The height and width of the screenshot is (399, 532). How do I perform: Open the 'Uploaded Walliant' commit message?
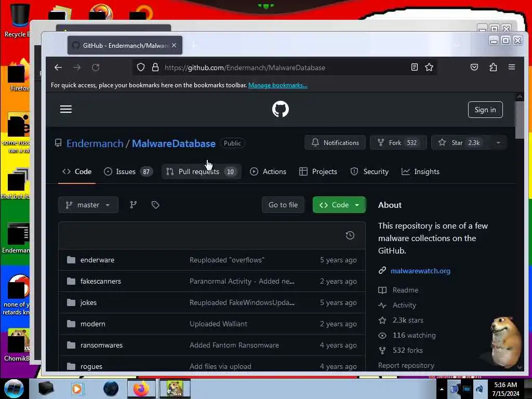click(218, 324)
